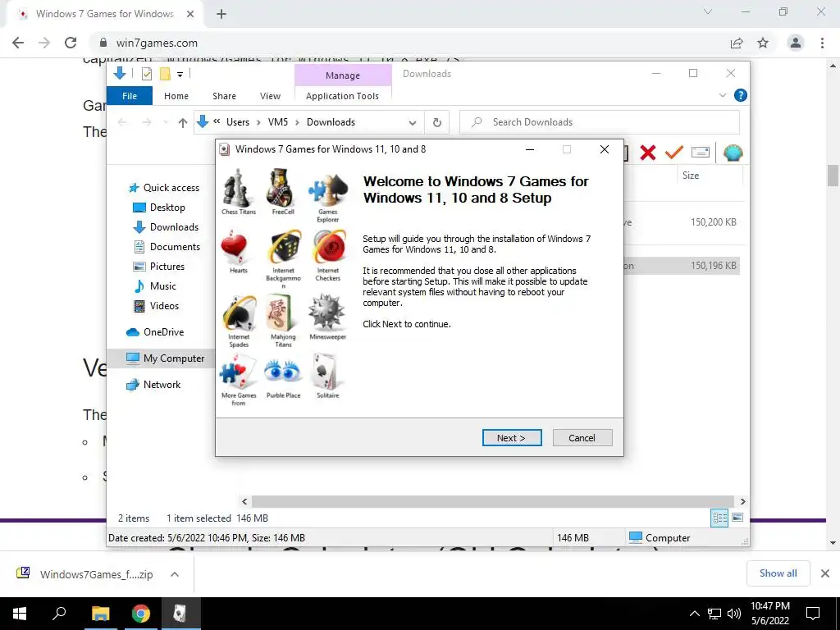Viewport: 840px width, 630px height.
Task: Open Chrome three-dot menu
Action: point(822,43)
